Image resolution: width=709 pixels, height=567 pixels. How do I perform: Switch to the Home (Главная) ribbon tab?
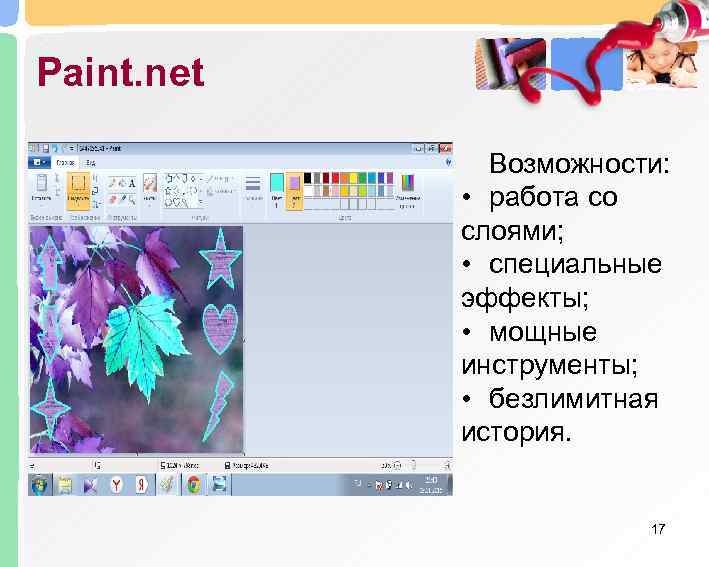(65, 162)
